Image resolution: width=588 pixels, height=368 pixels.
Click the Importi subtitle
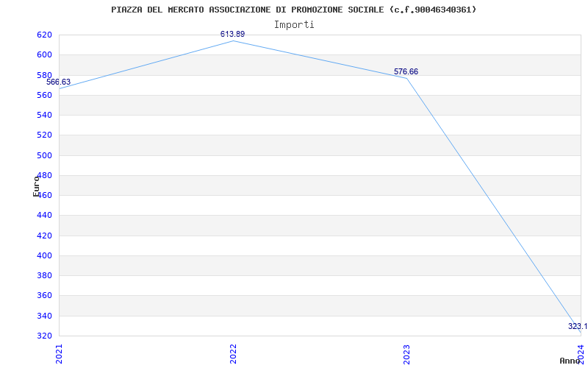pos(294,25)
